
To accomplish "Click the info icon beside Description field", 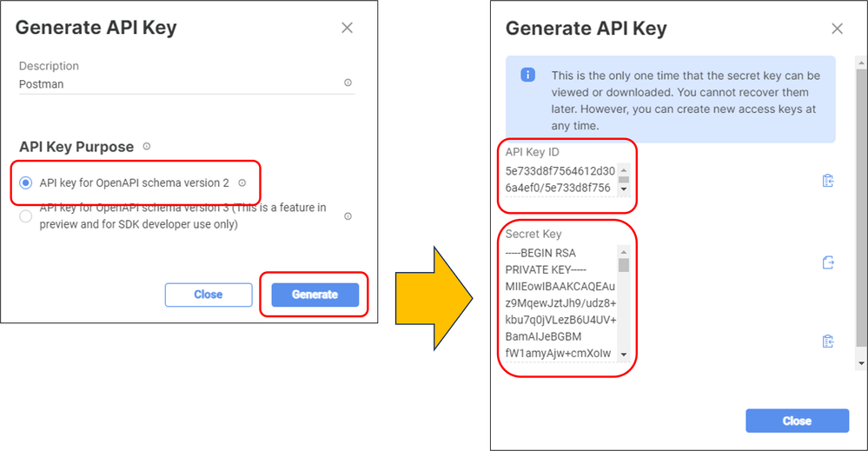I will point(348,83).
